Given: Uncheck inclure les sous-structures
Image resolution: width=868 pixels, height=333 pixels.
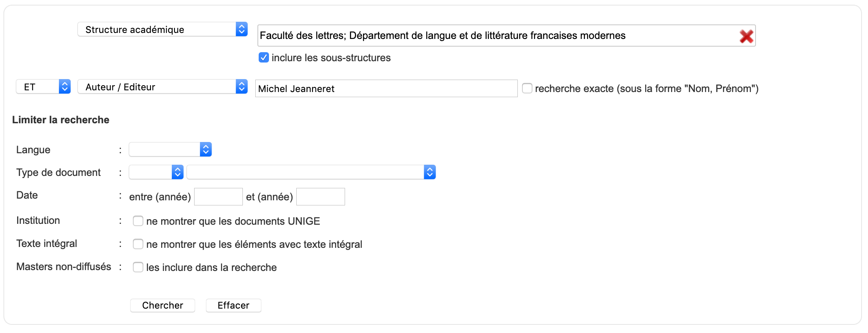Looking at the screenshot, I should [x=264, y=57].
